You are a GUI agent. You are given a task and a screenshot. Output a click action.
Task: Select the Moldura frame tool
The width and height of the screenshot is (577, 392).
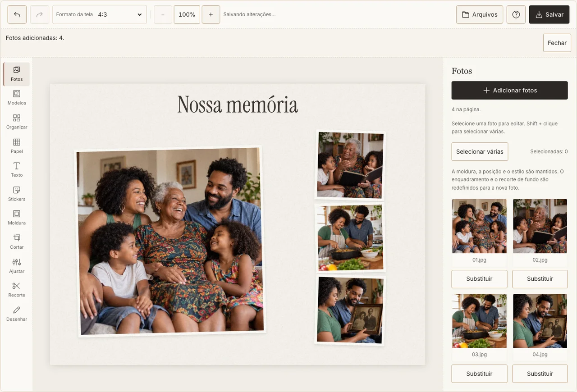pos(17,218)
